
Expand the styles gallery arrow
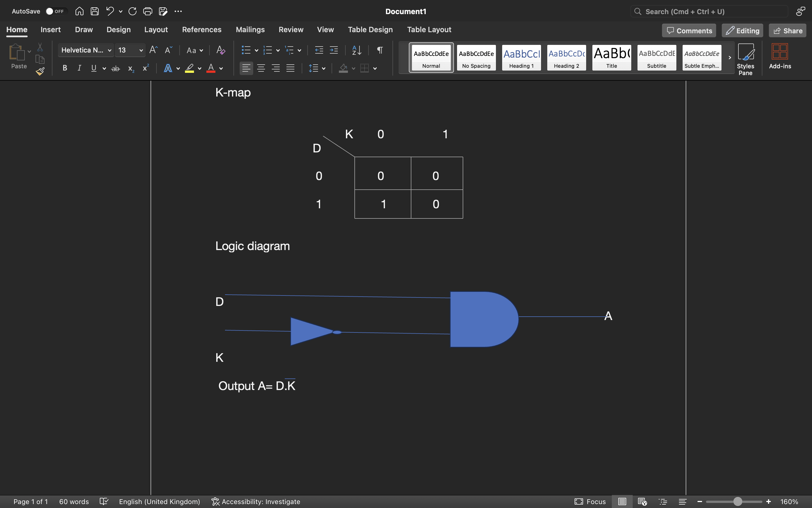coord(729,58)
